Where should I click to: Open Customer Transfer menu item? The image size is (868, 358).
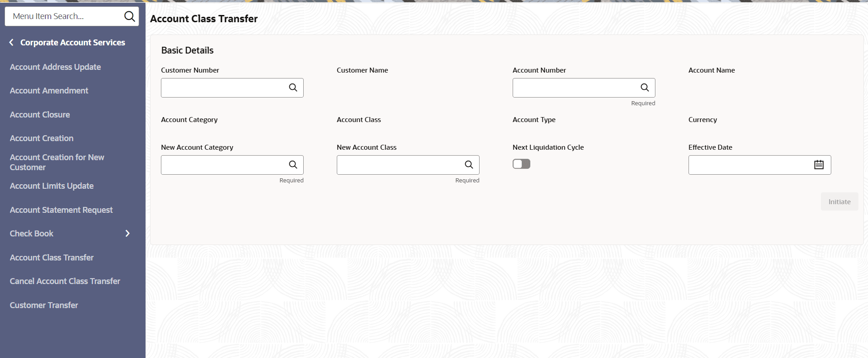44,305
